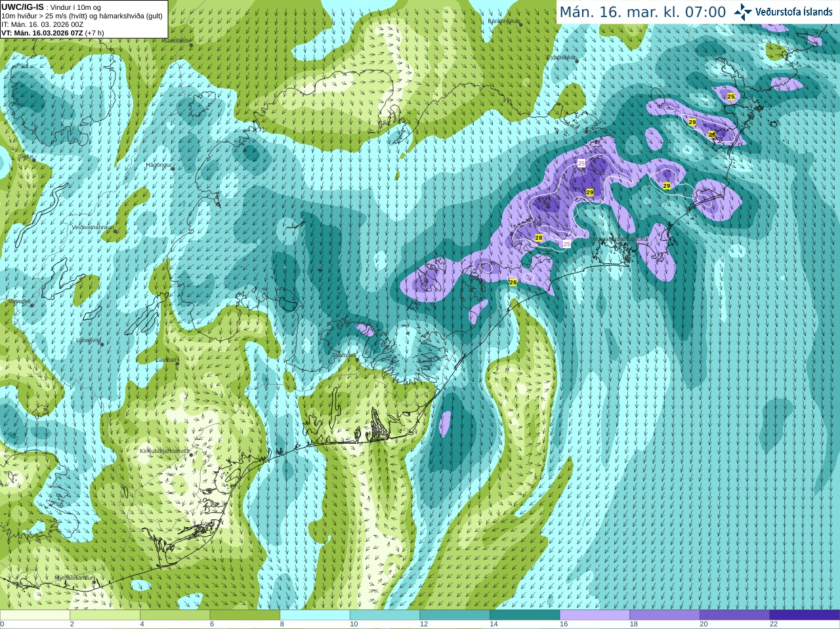Click the Sandbúðir station label

click(x=176, y=40)
